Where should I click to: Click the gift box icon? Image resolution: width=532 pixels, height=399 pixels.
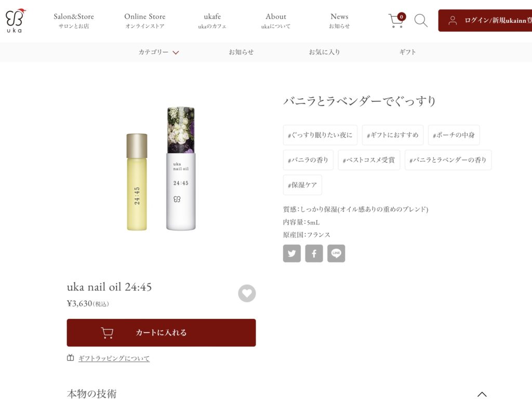pyautogui.click(x=70, y=357)
